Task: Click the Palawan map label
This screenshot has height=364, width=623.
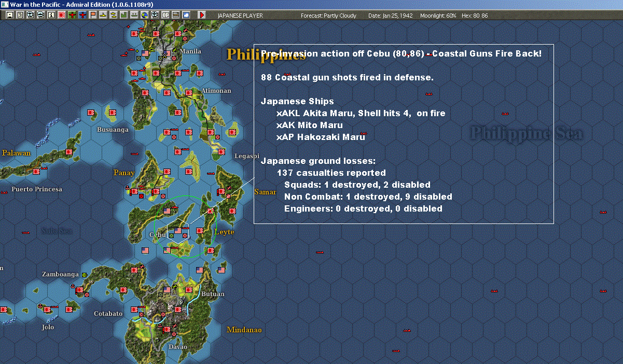Action: pos(16,153)
